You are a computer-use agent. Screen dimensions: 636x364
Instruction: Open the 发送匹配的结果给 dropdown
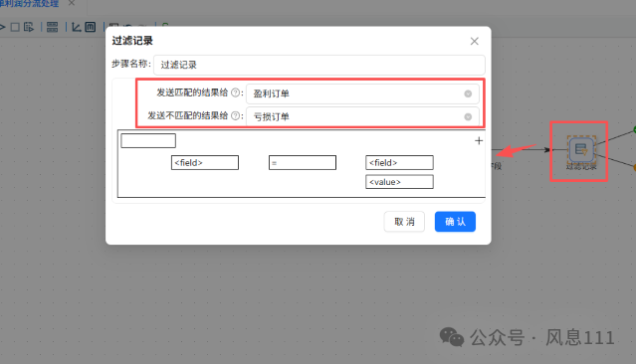pyautogui.click(x=362, y=93)
